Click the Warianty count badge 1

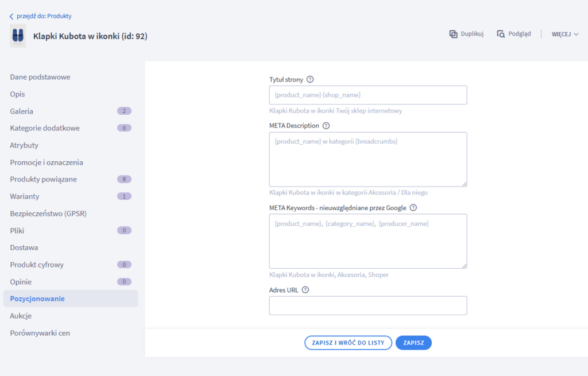pos(124,196)
